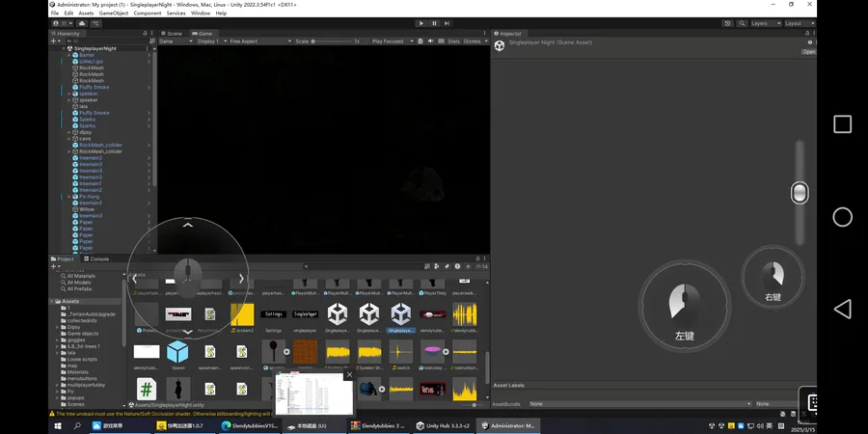
Task: Tap the 左键 left mouse button overlay
Action: click(x=685, y=307)
